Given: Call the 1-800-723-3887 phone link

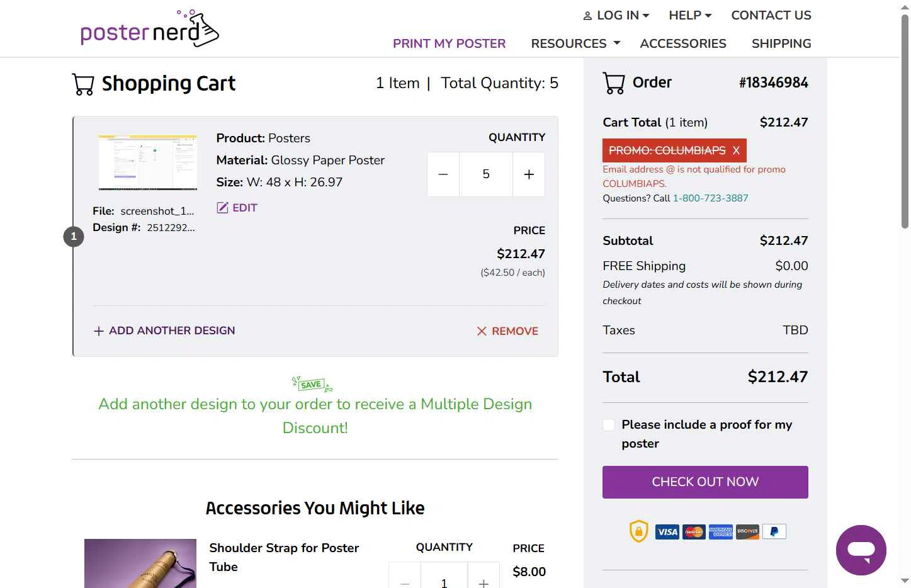Looking at the screenshot, I should (x=710, y=198).
